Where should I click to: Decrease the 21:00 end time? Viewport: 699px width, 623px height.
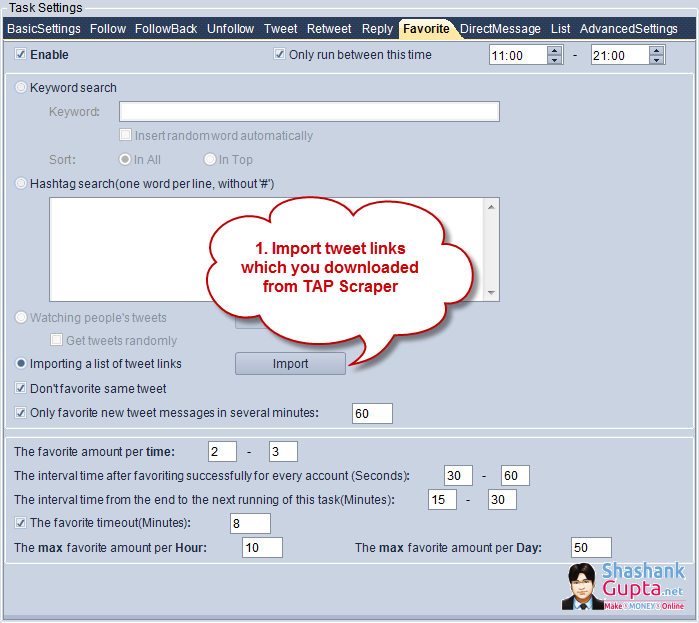click(656, 60)
